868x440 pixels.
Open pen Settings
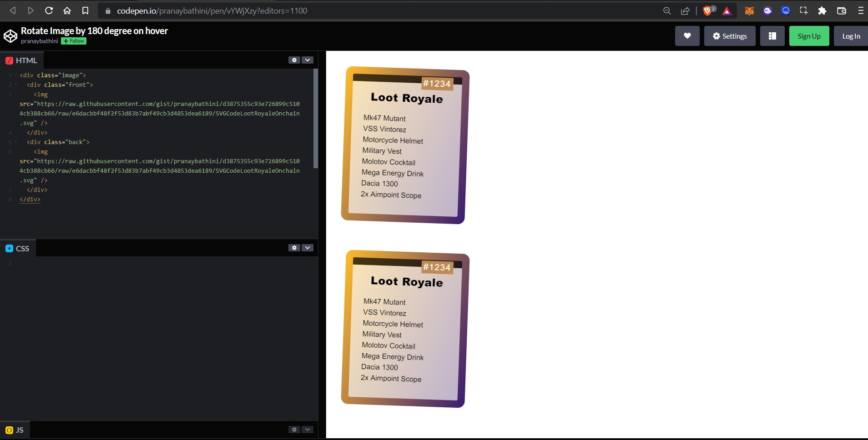tap(730, 36)
